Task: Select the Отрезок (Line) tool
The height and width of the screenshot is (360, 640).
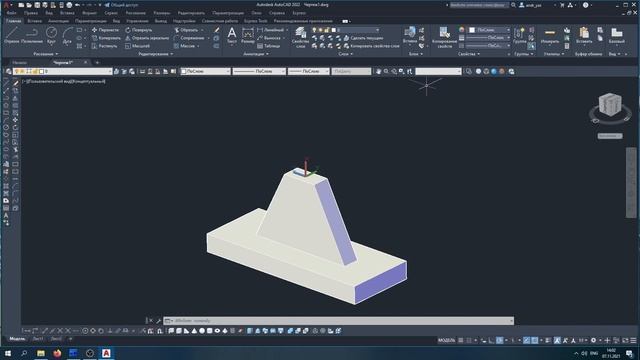Action: 11,35
